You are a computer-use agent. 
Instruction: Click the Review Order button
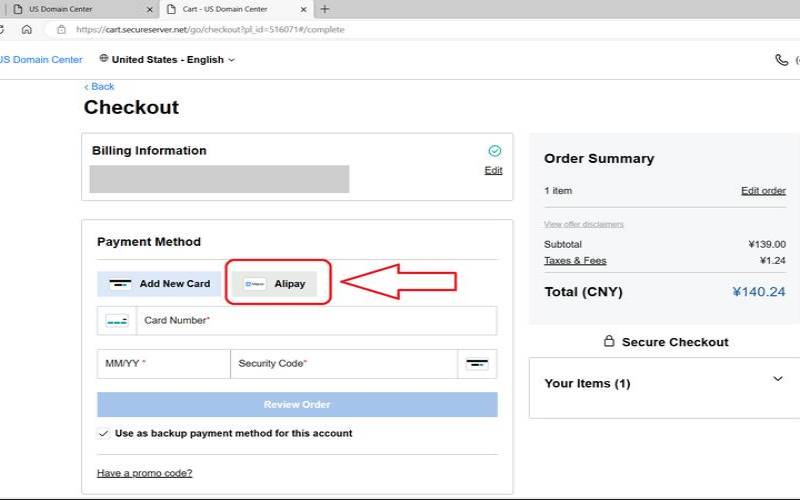tap(297, 405)
